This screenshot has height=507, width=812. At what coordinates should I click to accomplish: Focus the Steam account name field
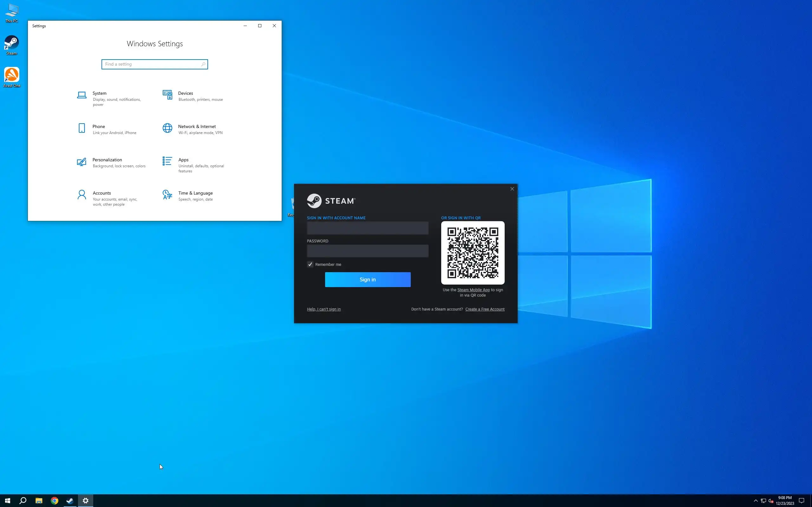(367, 228)
